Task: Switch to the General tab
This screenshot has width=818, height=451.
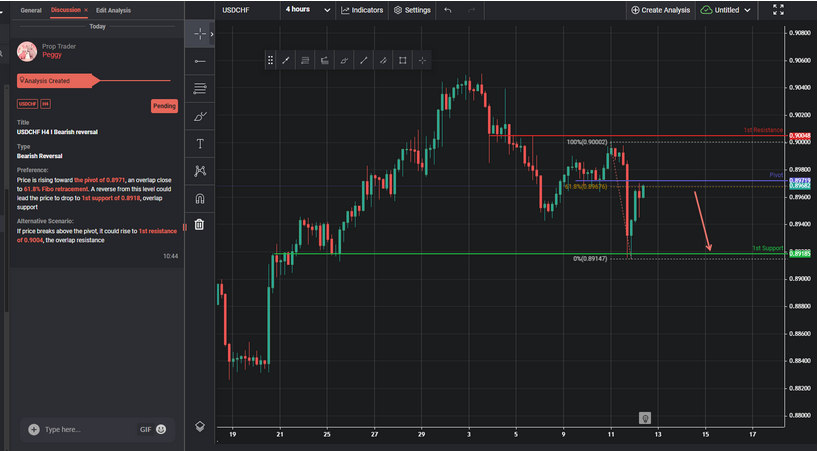Action: pos(31,10)
